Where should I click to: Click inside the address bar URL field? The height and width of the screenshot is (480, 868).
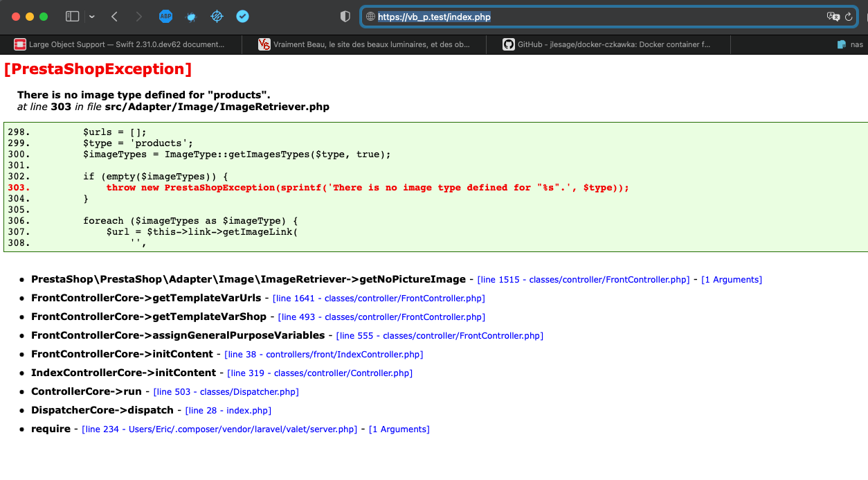pyautogui.click(x=485, y=15)
